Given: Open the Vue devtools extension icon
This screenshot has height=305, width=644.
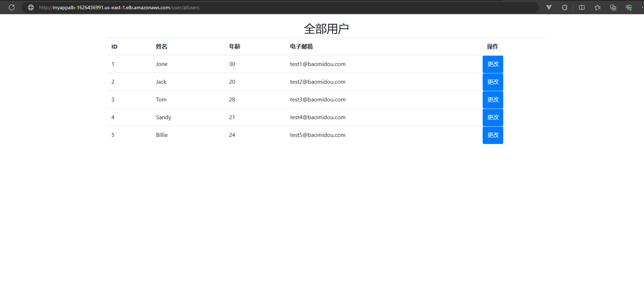Looking at the screenshot, I should (549, 7).
